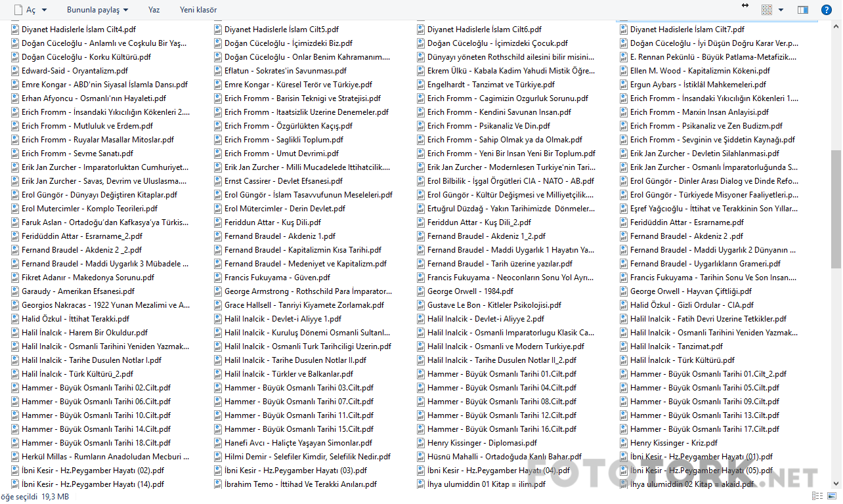The width and height of the screenshot is (843, 504).
Task: Click the change view icon in toolbar
Action: click(x=767, y=10)
